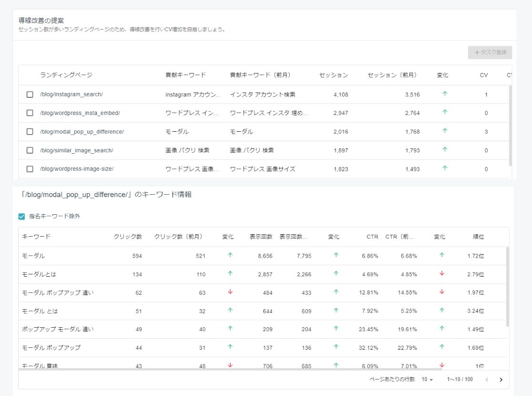The height and width of the screenshot is (396, 532).
Task: Click the セッション column header
Action: click(334, 75)
